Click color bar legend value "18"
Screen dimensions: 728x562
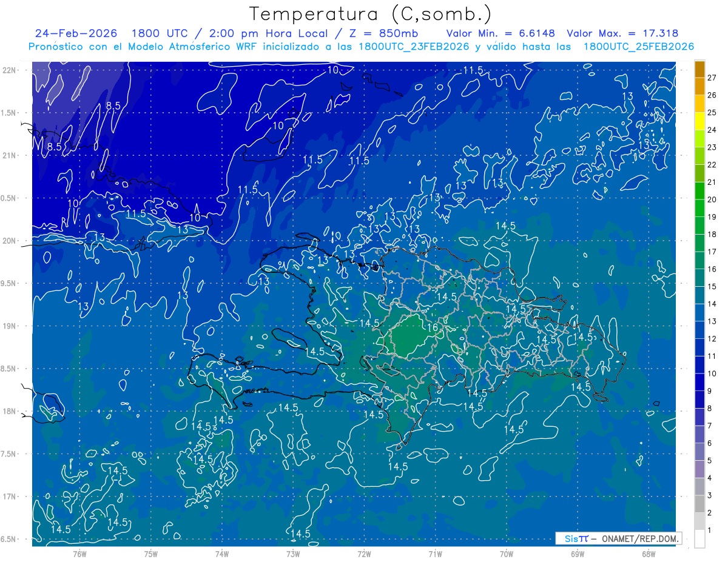coord(712,235)
